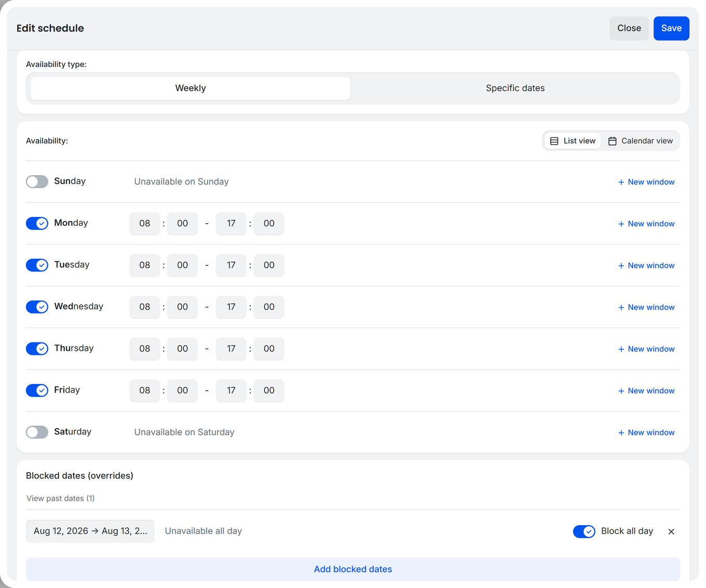Edit Tuesday start minutes field
The image size is (706, 588).
182,265
